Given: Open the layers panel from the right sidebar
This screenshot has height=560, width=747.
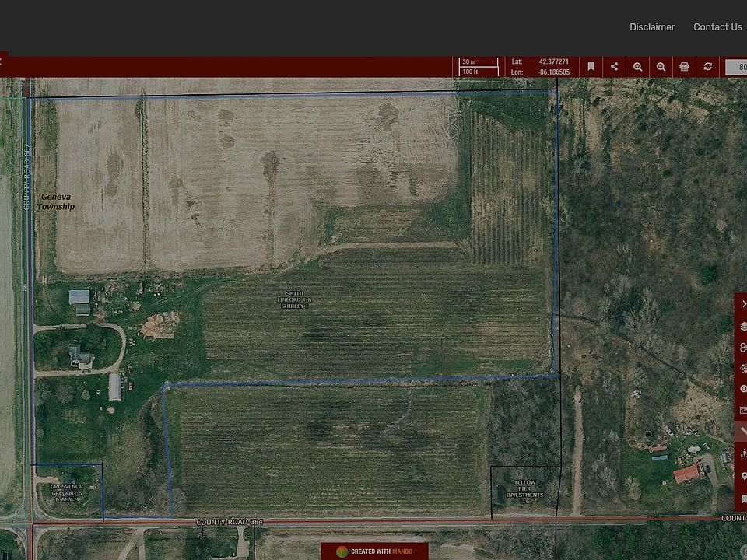Looking at the screenshot, I should (x=743, y=326).
